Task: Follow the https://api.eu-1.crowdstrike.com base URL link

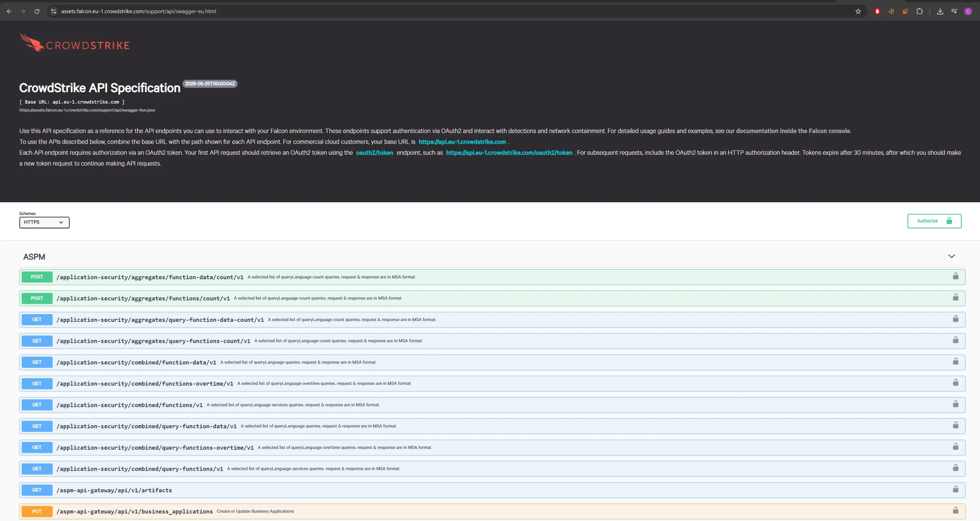Action: (x=462, y=142)
